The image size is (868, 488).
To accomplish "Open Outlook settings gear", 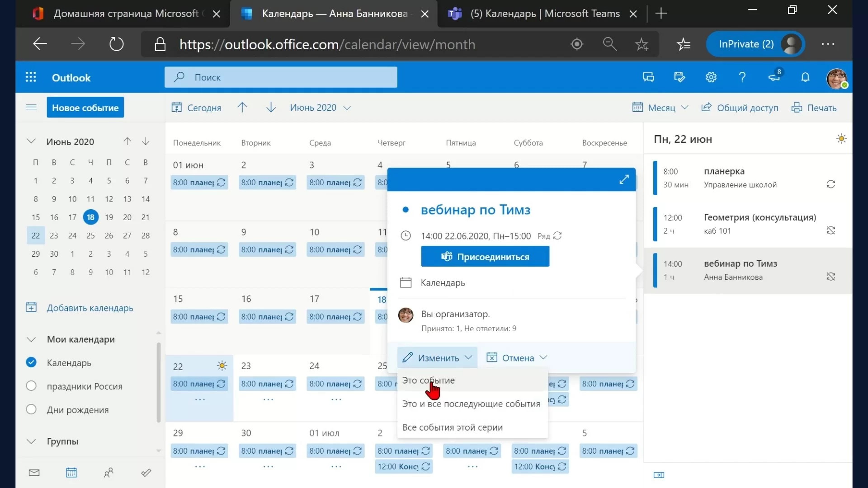I will click(711, 77).
